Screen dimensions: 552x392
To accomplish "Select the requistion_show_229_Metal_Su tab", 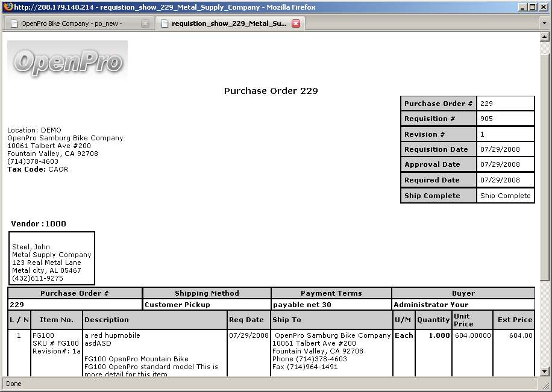I will point(228,23).
